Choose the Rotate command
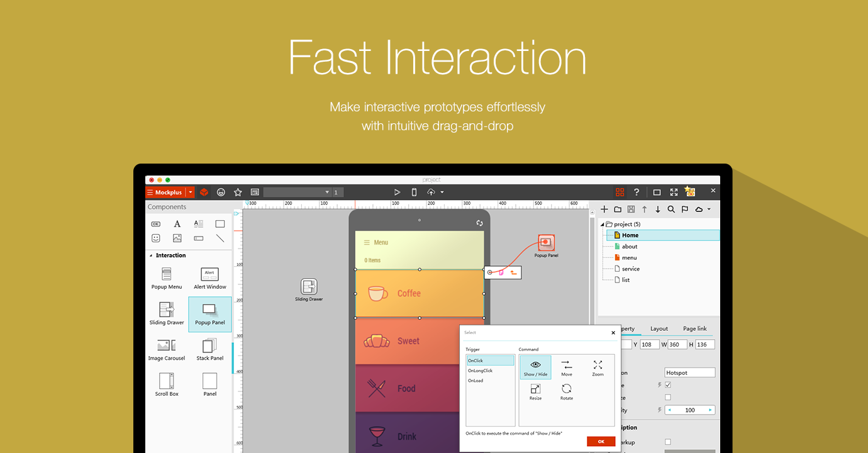This screenshot has height=453, width=868. [567, 392]
